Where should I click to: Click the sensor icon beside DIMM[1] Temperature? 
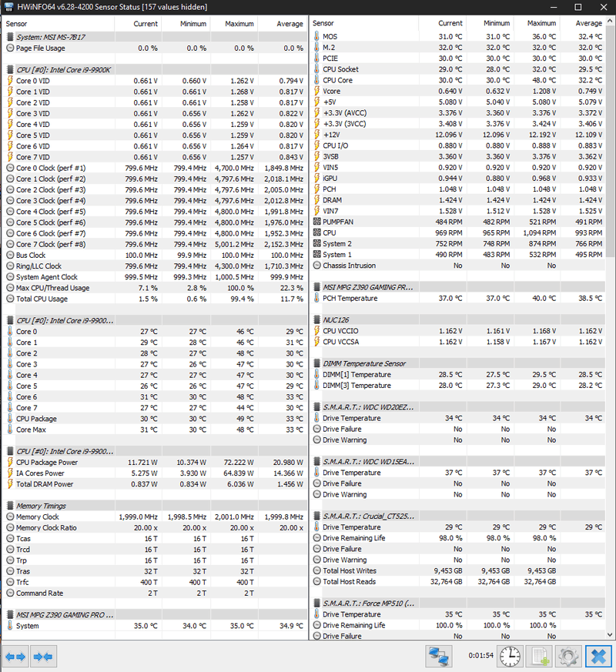click(315, 375)
